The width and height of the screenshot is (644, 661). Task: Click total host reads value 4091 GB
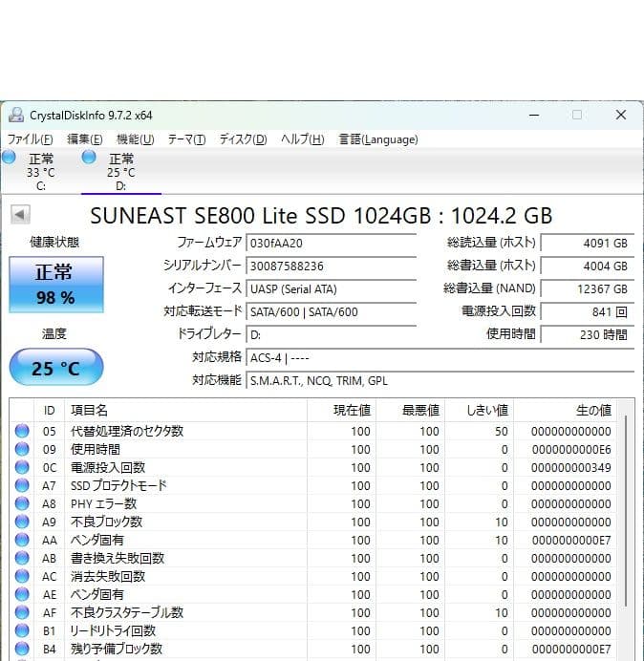[588, 244]
